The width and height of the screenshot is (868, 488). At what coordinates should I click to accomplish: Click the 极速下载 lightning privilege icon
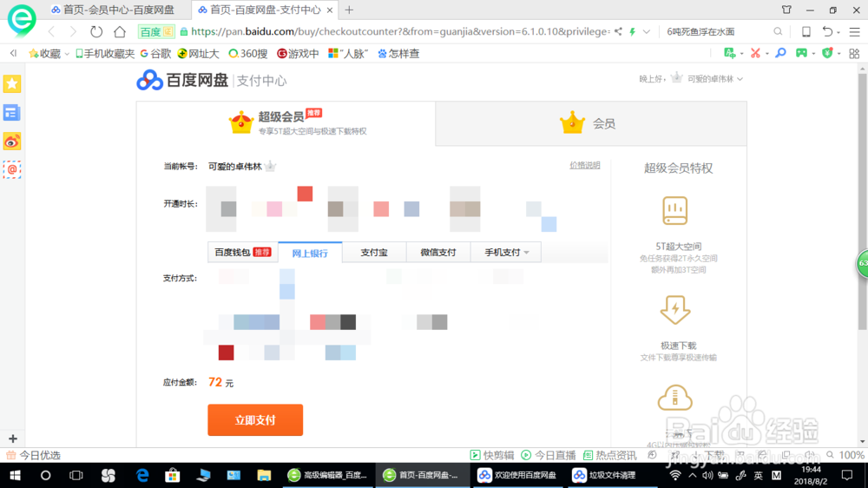tap(674, 310)
